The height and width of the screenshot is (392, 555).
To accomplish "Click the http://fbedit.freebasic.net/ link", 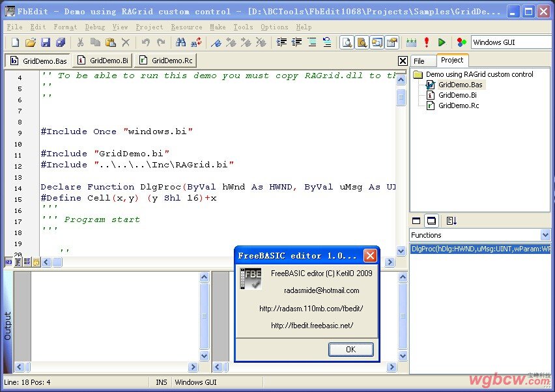I will pos(312,326).
